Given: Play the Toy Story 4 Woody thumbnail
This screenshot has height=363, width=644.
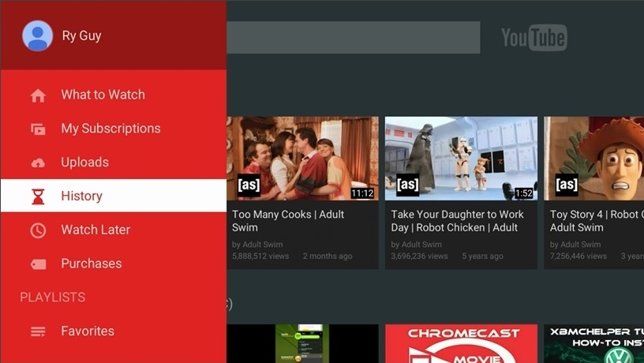Looking at the screenshot, I should [594, 159].
